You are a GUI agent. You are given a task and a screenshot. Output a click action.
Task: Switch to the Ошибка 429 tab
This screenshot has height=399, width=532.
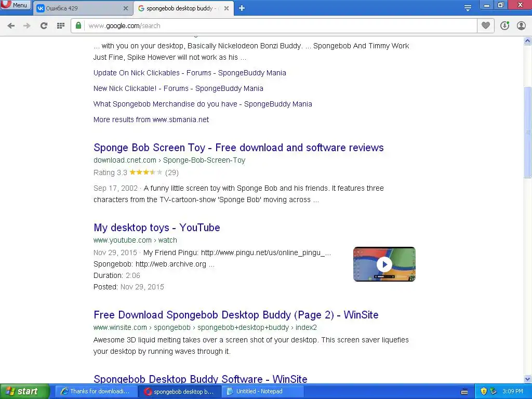[83, 8]
